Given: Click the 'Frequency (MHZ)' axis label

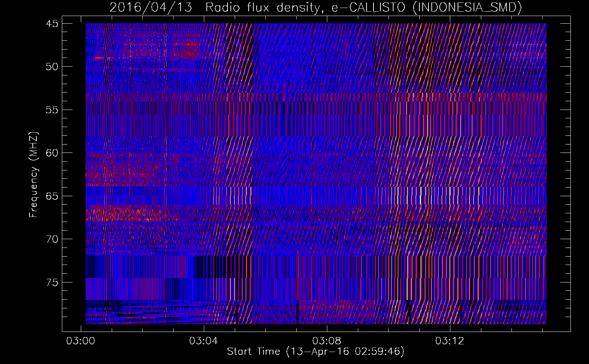Looking at the screenshot, I should (33, 175).
